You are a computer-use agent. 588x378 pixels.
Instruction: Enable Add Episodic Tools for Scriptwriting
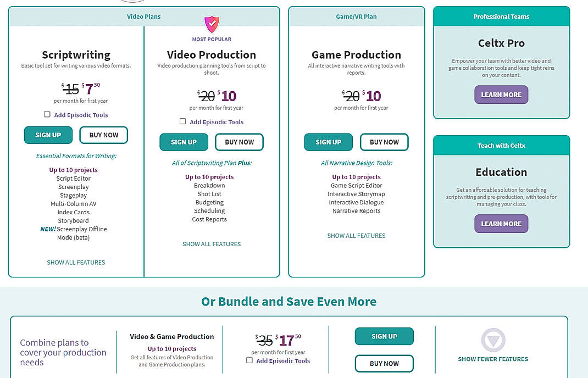(47, 114)
